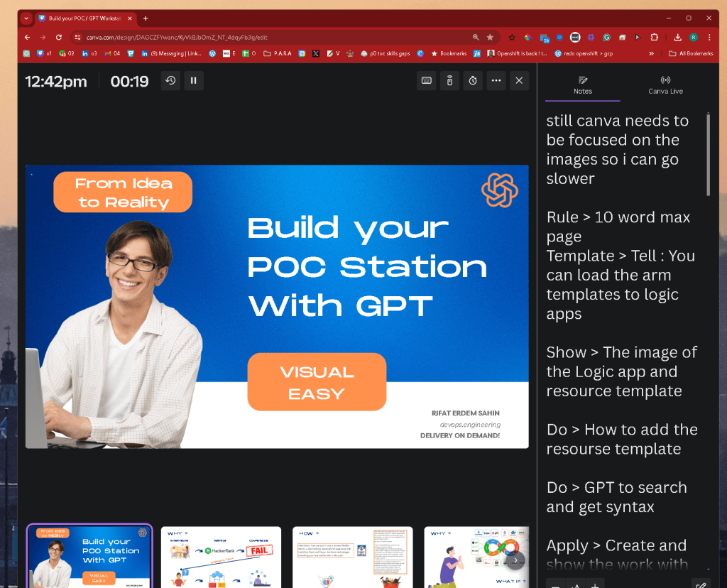Image resolution: width=727 pixels, height=588 pixels.
Task: Open the LinkedIn 'o3' bookmark
Action: [x=89, y=53]
